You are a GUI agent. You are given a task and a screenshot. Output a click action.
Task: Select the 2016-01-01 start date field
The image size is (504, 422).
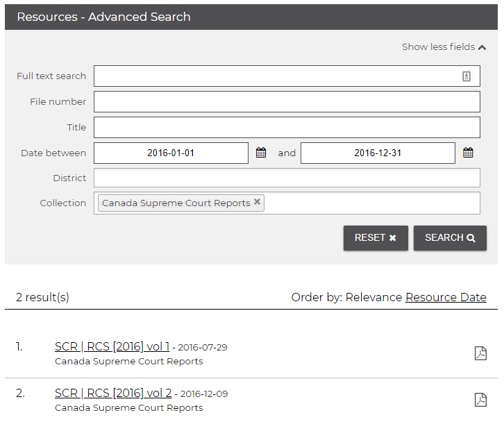(171, 153)
